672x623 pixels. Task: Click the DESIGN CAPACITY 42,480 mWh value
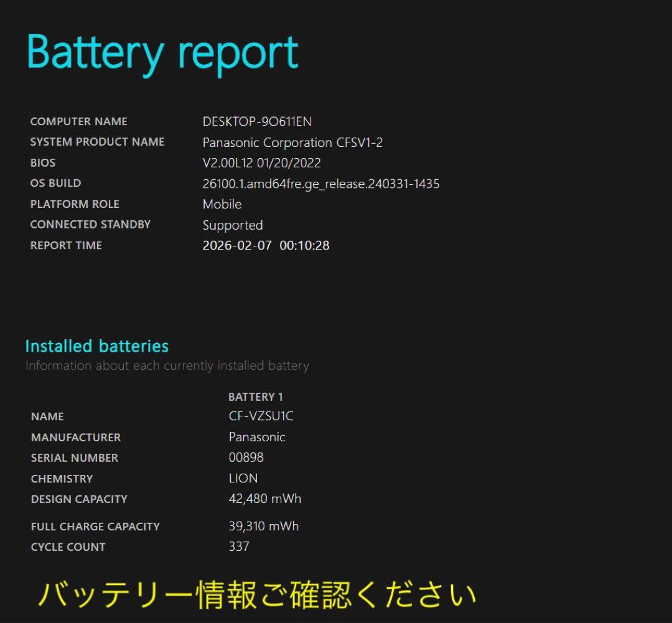pos(265,499)
